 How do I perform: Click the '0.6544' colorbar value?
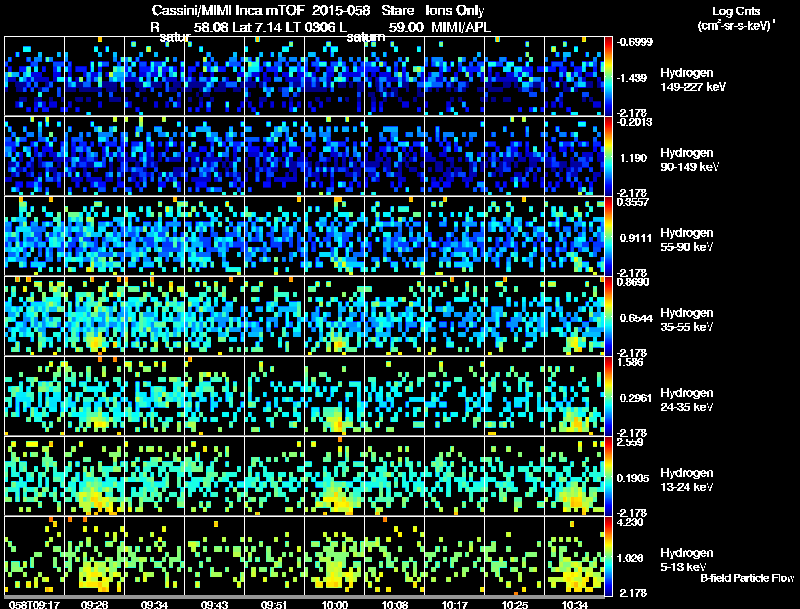point(636,318)
